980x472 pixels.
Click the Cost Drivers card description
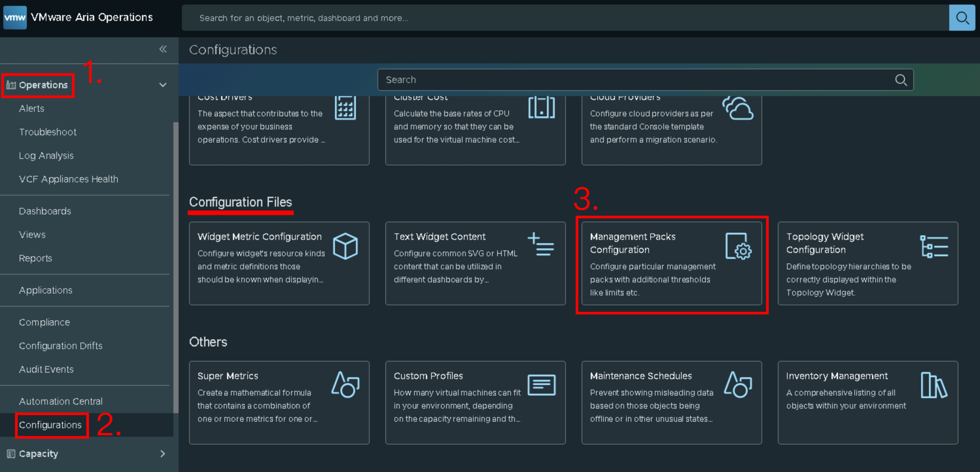[261, 126]
